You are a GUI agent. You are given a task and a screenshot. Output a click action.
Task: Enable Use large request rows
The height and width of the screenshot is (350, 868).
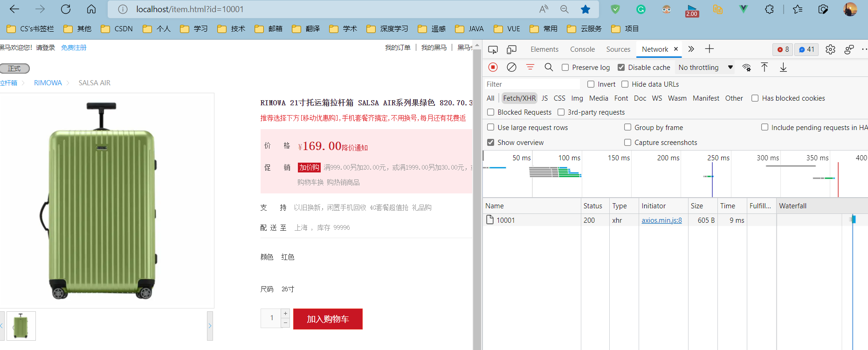click(490, 127)
